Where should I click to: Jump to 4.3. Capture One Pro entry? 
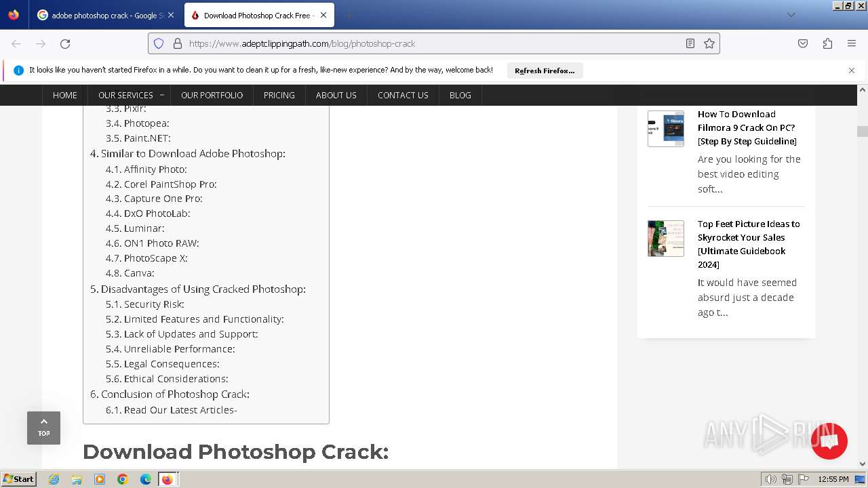tap(154, 199)
